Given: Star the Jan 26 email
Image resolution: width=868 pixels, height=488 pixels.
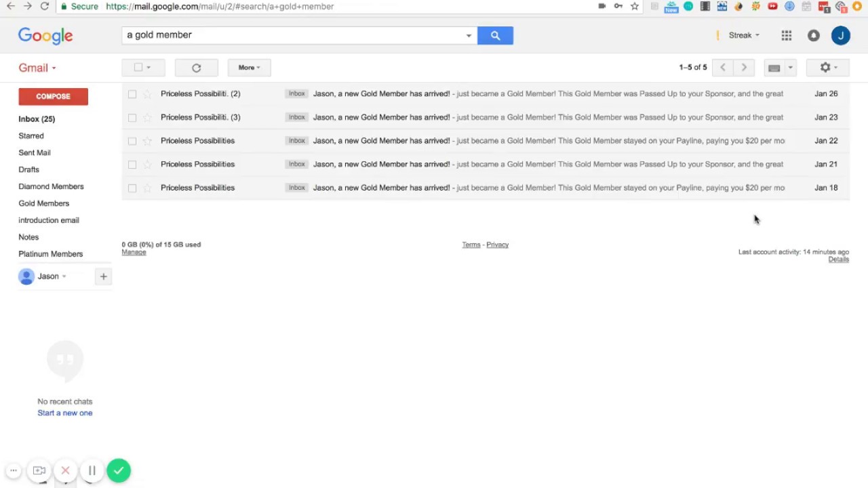Looking at the screenshot, I should tap(147, 94).
